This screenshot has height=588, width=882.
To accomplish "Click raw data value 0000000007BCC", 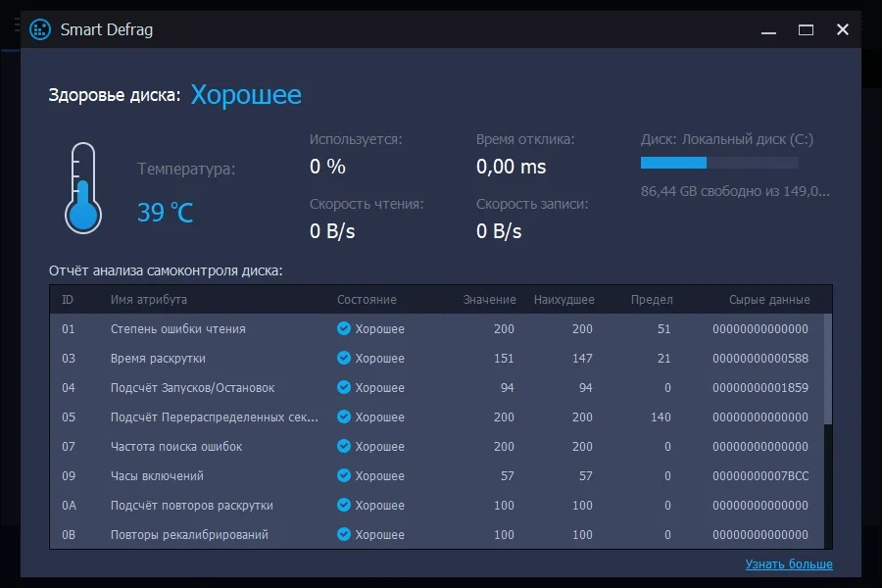I will click(x=760, y=475).
